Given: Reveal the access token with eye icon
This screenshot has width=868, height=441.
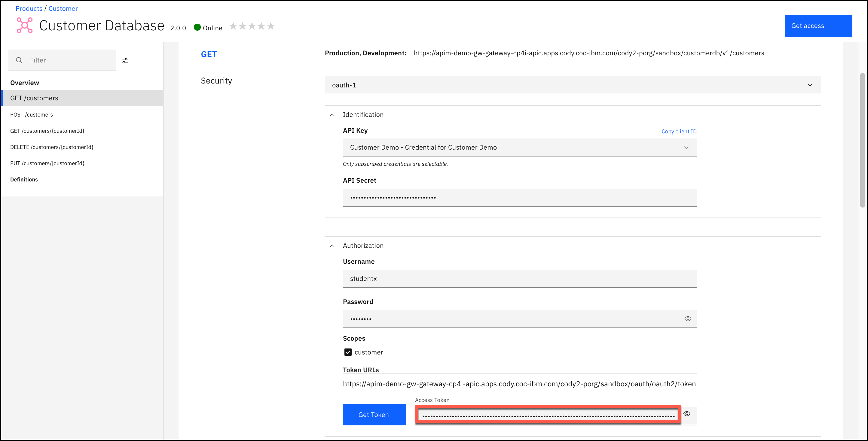Looking at the screenshot, I should point(687,414).
